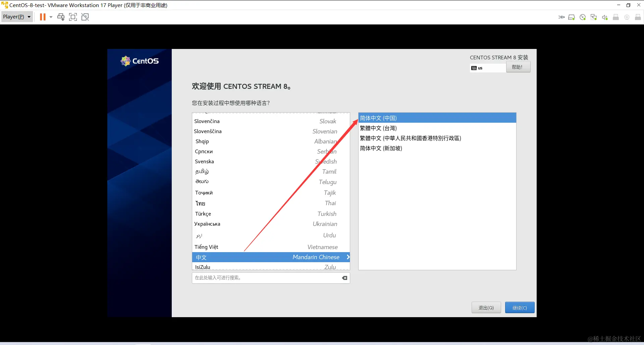
Task: Open the Player(P) menu
Action: [x=17, y=17]
